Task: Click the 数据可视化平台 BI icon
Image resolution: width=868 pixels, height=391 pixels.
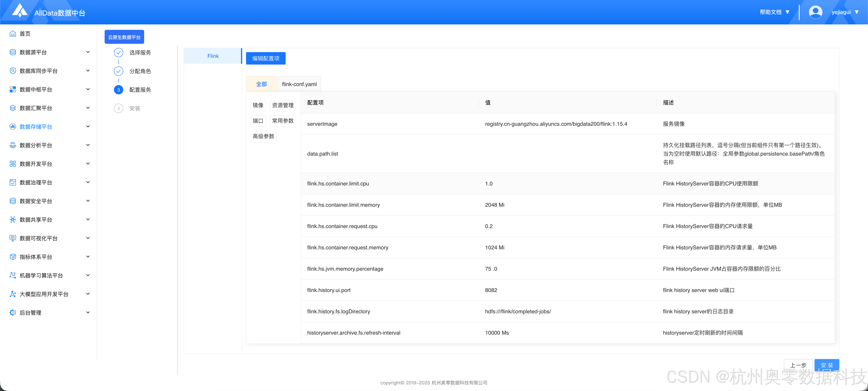Action: 13,238
